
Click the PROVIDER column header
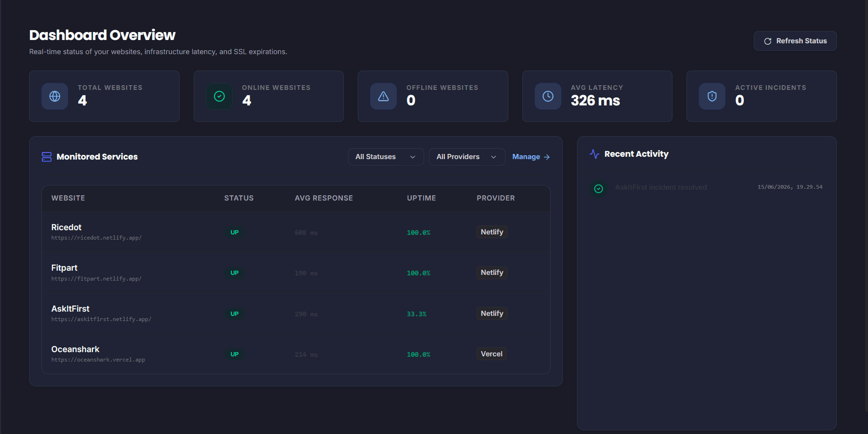[x=496, y=198]
